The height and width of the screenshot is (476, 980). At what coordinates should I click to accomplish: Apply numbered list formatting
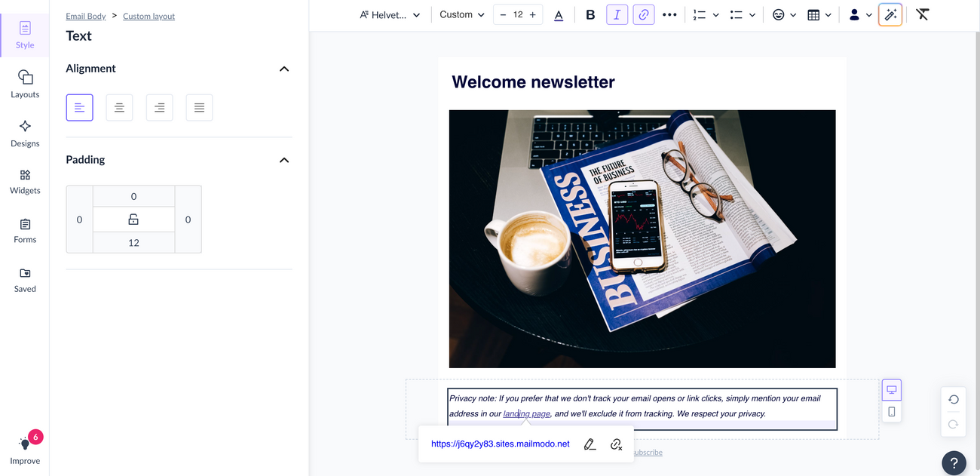[700, 15]
